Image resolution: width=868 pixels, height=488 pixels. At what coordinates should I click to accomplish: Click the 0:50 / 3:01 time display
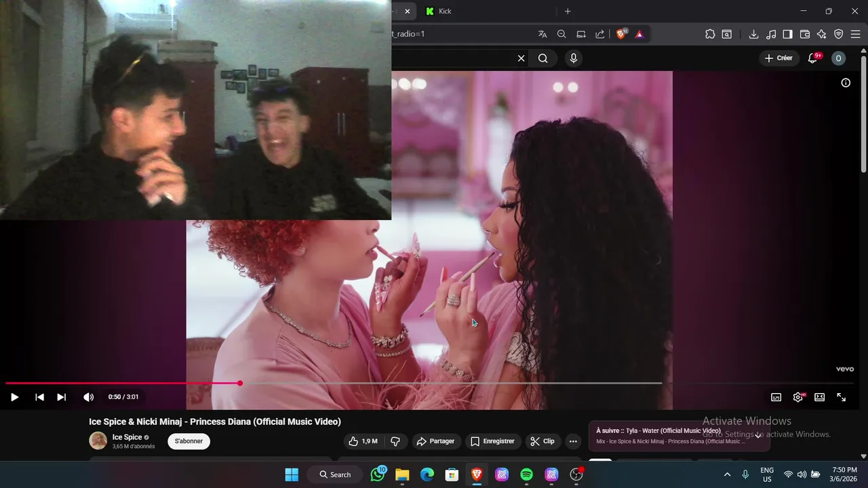123,397
